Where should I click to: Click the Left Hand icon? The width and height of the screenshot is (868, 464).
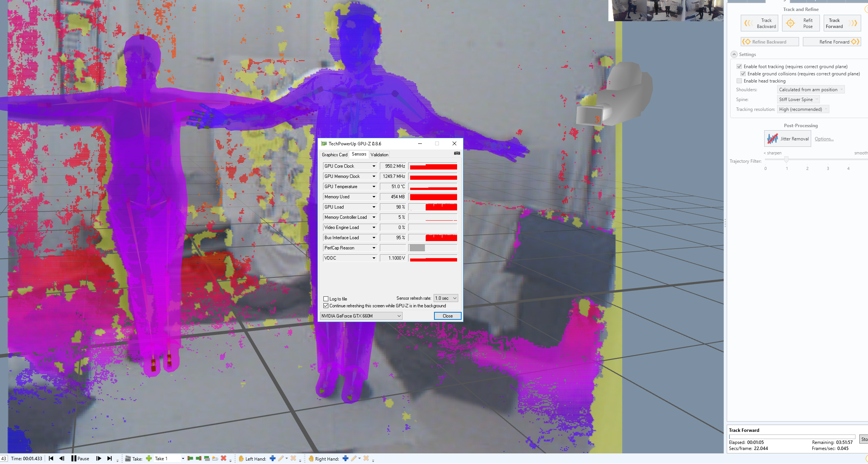pyautogui.click(x=241, y=458)
